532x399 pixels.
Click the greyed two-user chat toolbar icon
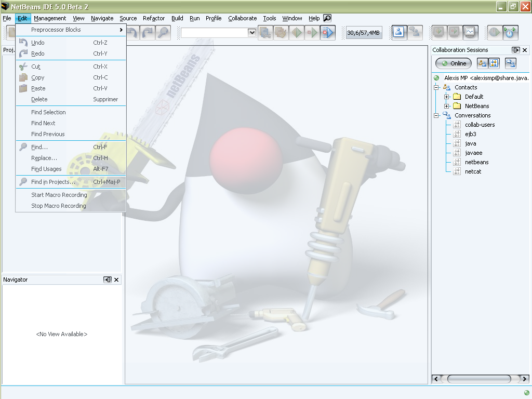pyautogui.click(x=415, y=33)
